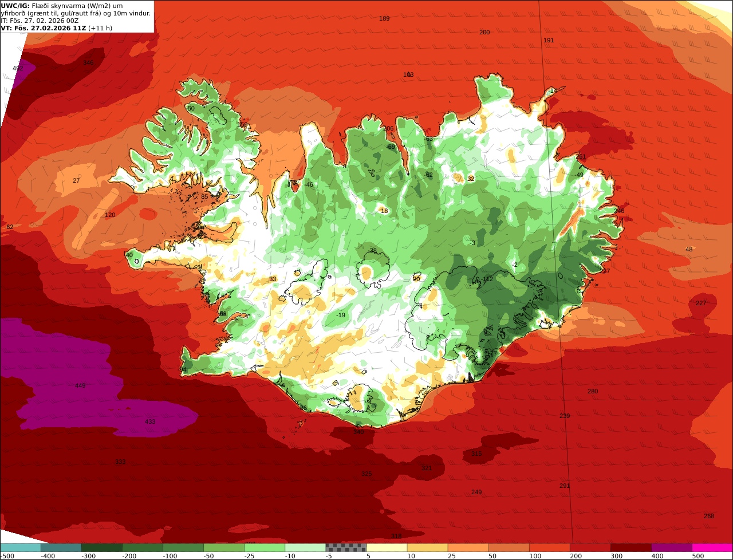Click the map value 321 in southern sea
The image size is (733, 560).
(427, 468)
